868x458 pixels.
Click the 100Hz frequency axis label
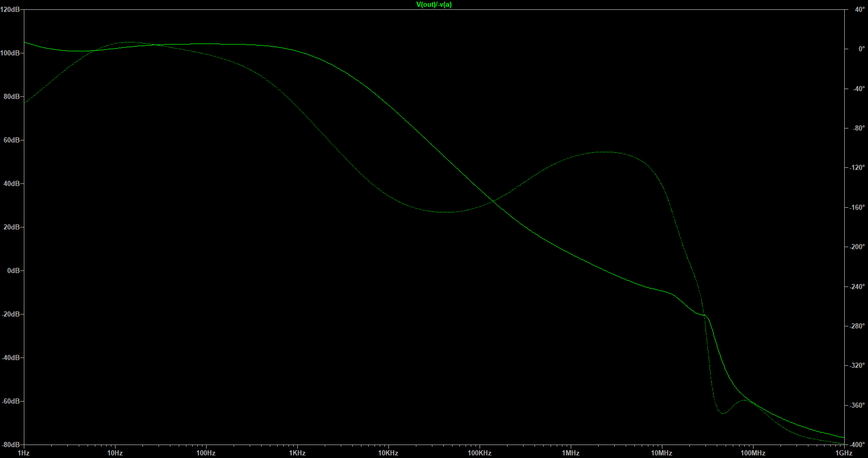206,453
